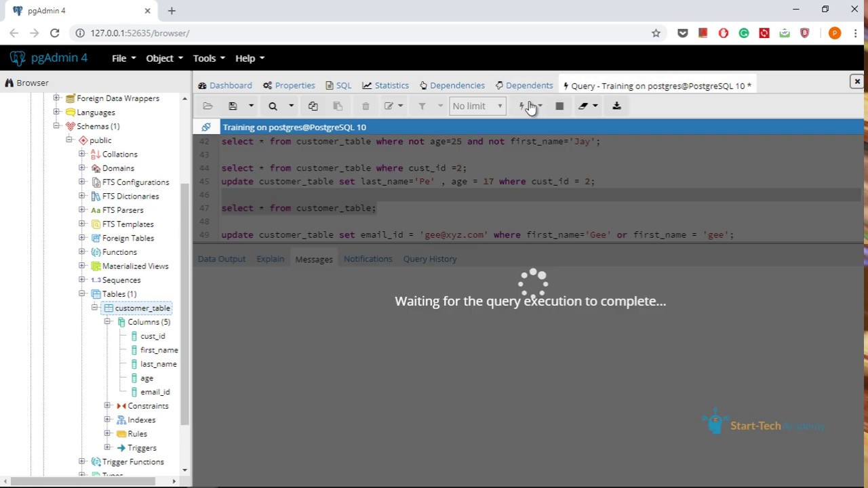This screenshot has width=868, height=488.
Task: Click the Filter funnel icon
Action: tap(422, 106)
